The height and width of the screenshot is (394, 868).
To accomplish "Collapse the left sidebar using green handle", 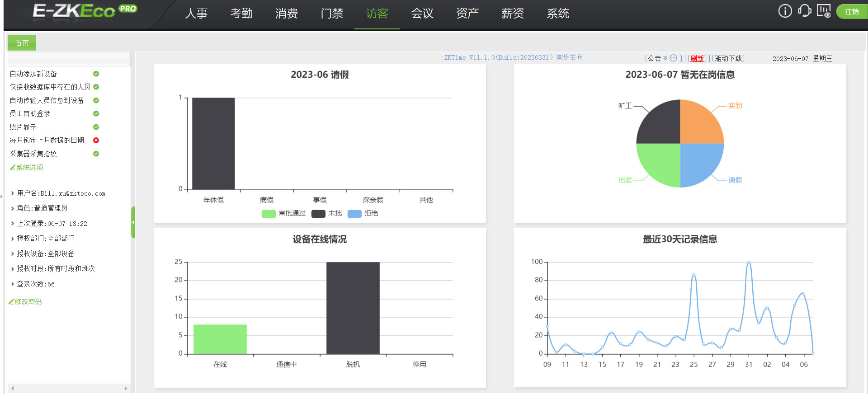I will point(133,222).
